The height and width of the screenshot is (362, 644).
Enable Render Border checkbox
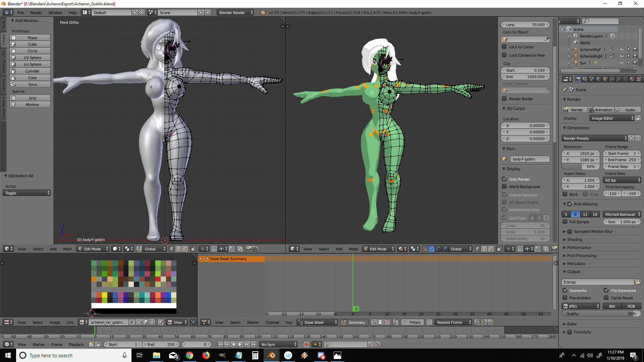point(504,99)
